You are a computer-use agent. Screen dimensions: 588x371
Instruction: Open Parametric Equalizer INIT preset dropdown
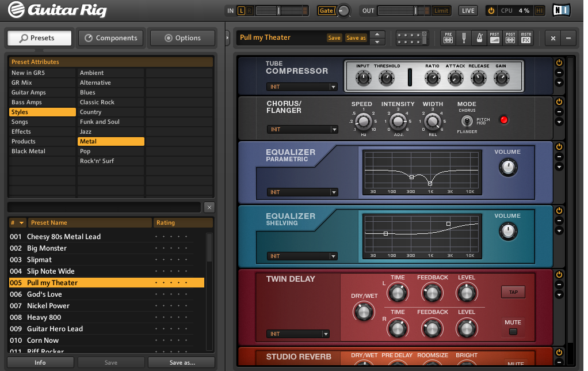tap(302, 192)
